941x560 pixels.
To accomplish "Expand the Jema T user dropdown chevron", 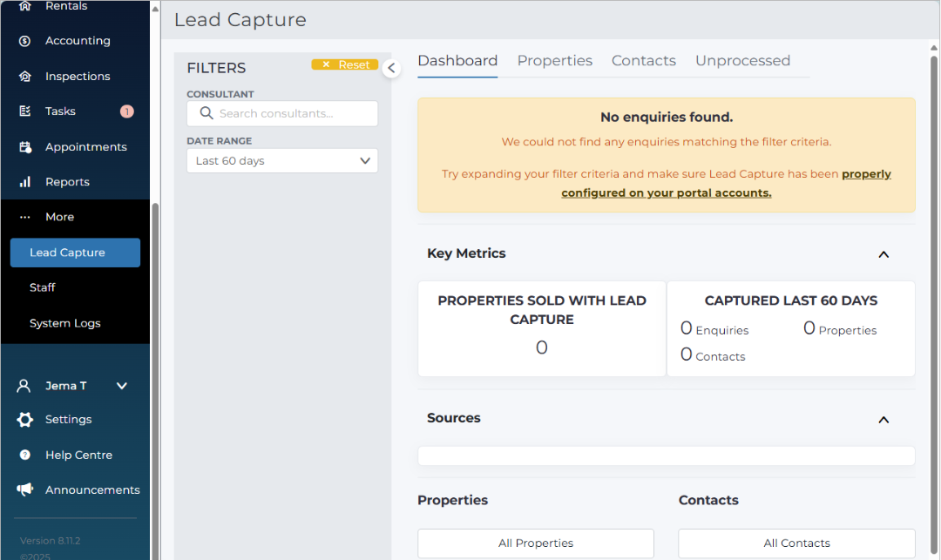I will tap(122, 386).
